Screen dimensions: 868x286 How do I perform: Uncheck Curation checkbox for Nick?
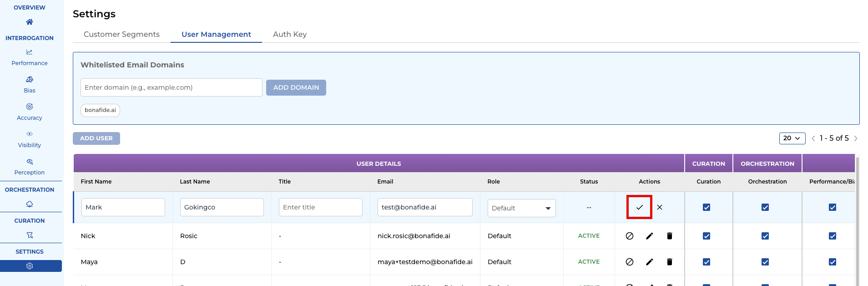(706, 236)
